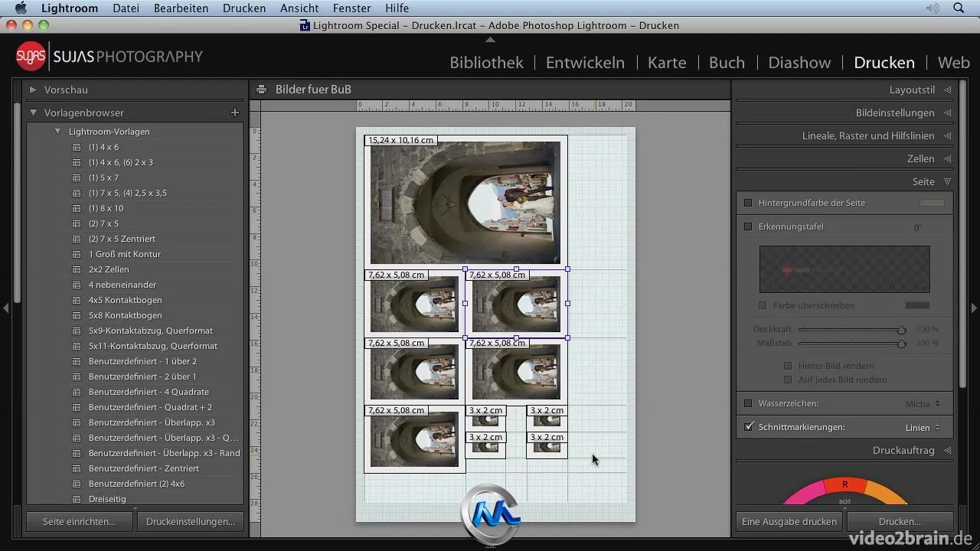The image size is (980, 551).
Task: Click the Sujas Photography identity plate logo
Action: (109, 57)
